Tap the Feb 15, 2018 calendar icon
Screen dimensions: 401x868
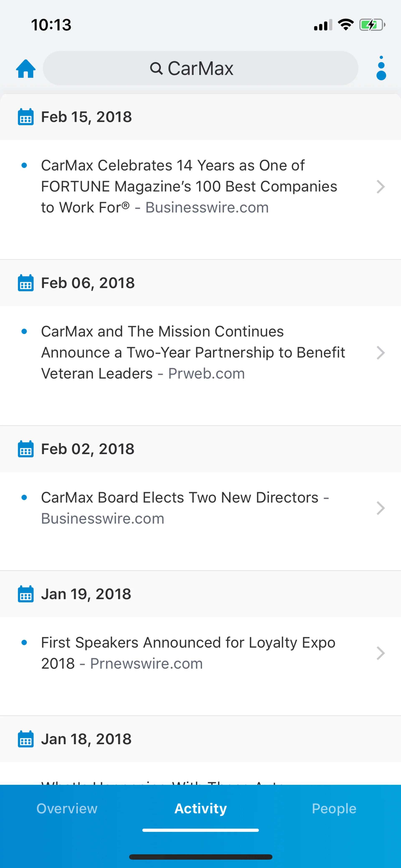click(x=26, y=117)
